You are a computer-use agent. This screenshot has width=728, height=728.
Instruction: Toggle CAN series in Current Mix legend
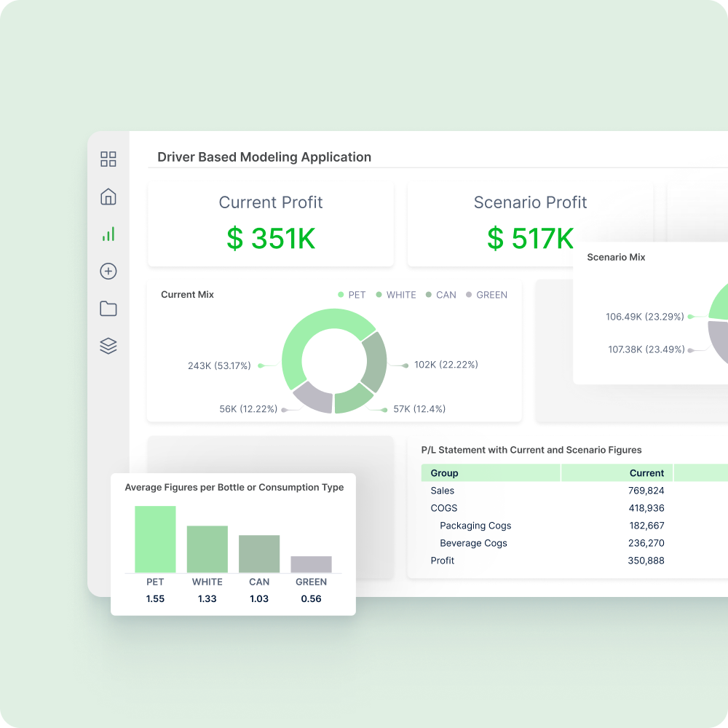[440, 295]
